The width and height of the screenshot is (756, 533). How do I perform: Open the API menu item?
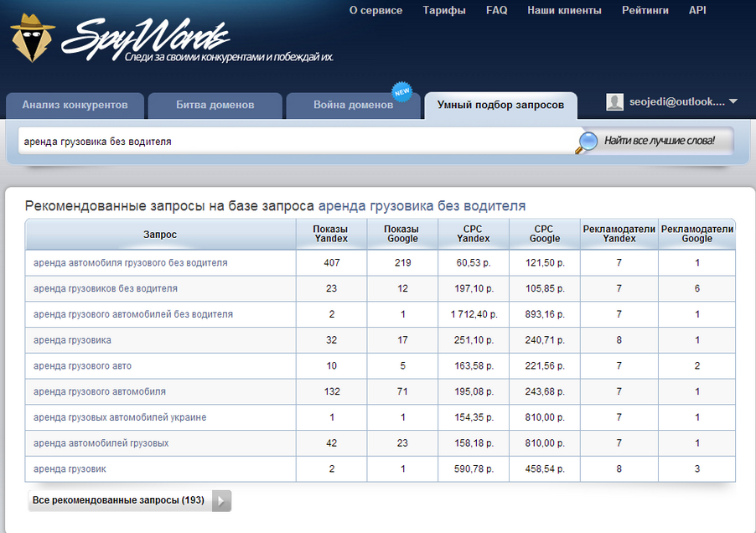click(697, 10)
